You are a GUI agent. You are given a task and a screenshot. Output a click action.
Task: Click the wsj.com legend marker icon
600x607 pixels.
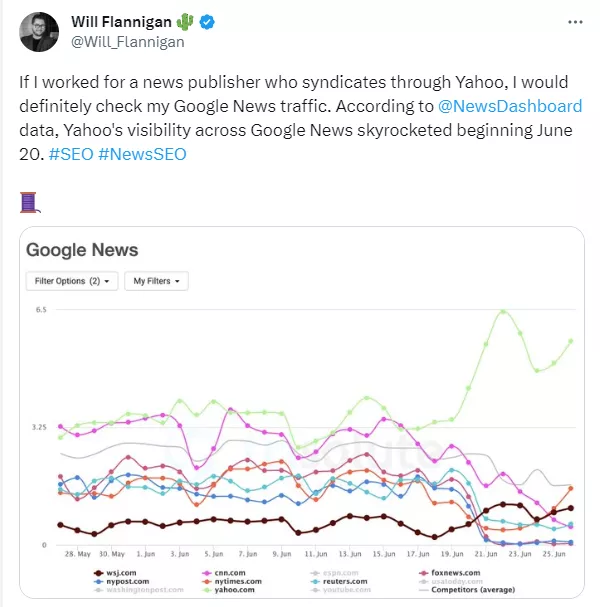pos(98,573)
